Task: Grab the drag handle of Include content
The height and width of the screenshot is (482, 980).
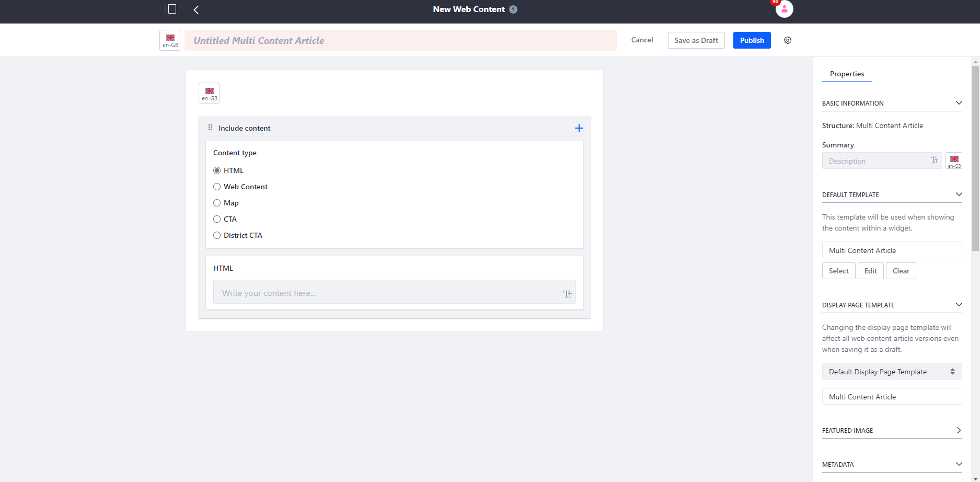Action: click(x=210, y=128)
